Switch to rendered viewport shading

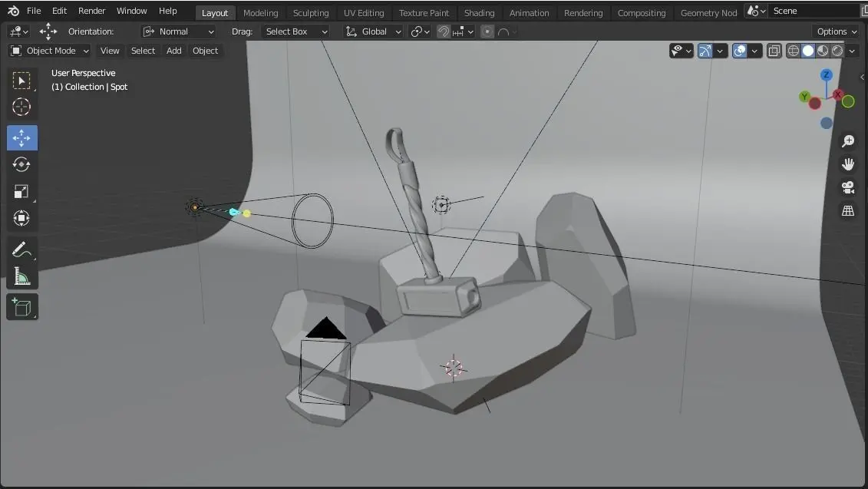tap(837, 51)
